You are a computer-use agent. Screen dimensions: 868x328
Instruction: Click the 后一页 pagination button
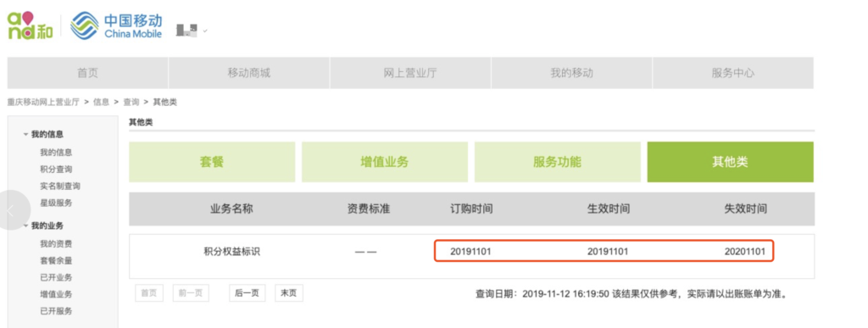pyautogui.click(x=247, y=293)
